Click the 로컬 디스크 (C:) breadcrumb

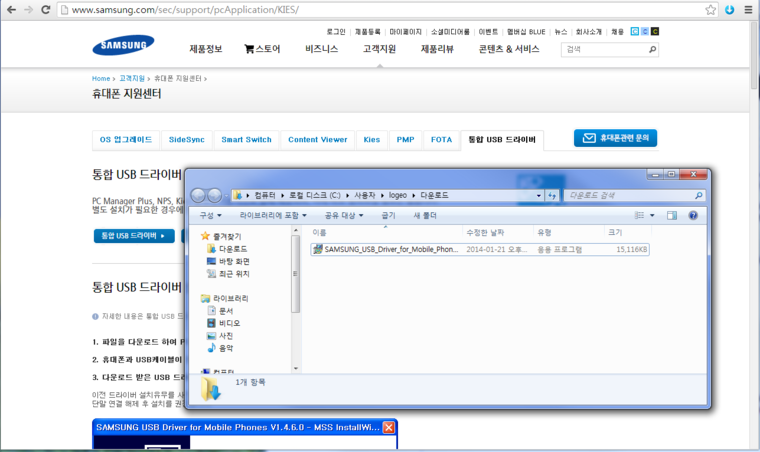pyautogui.click(x=315, y=195)
